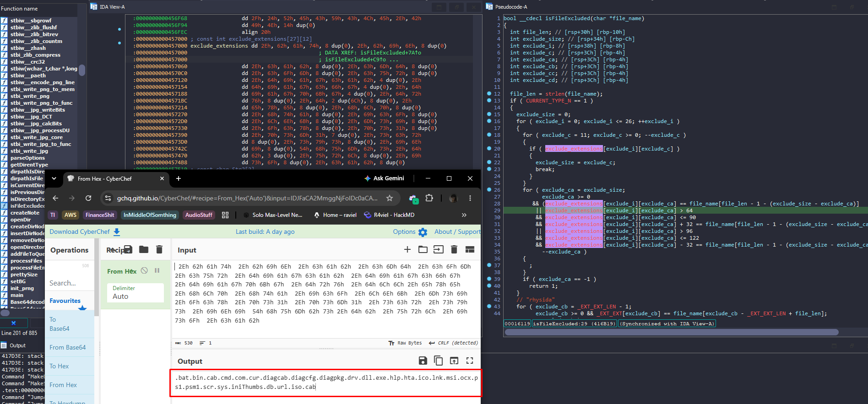
Task: Click the Options gear icon in CyberChef
Action: click(423, 232)
